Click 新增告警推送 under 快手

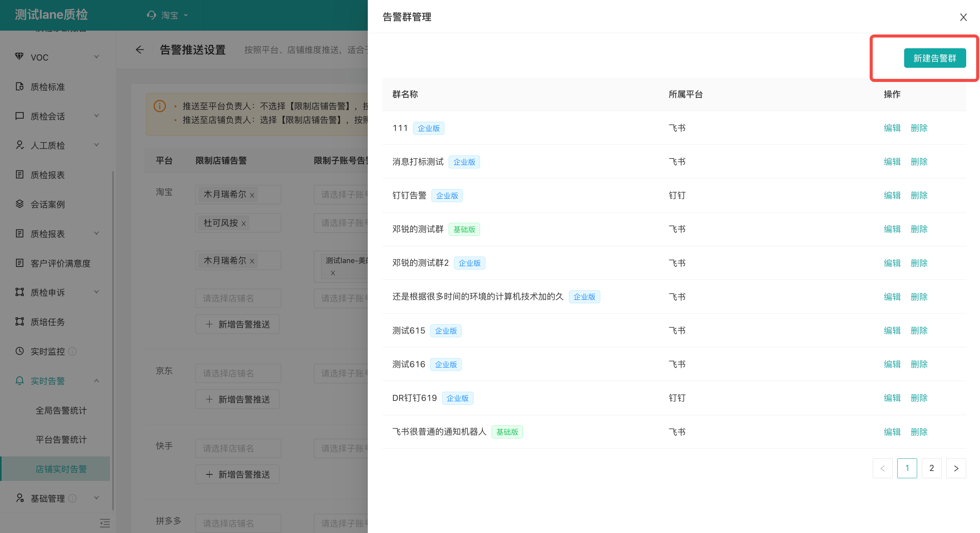238,474
